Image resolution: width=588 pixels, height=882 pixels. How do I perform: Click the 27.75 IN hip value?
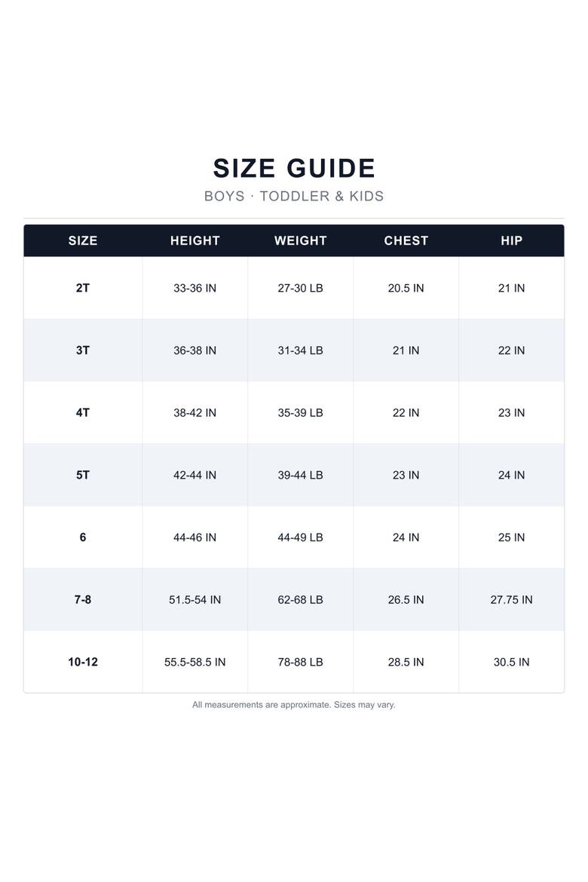[x=511, y=599]
